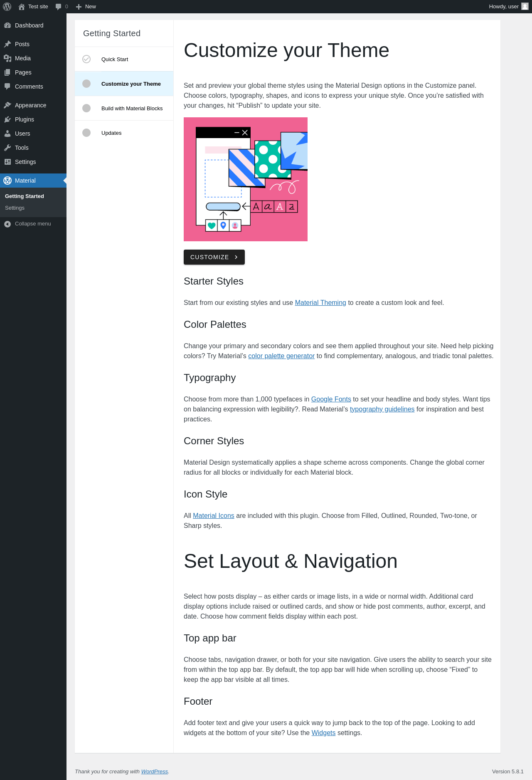Click the Media icon in sidebar
Image resolution: width=532 pixels, height=780 pixels.
tap(7, 58)
